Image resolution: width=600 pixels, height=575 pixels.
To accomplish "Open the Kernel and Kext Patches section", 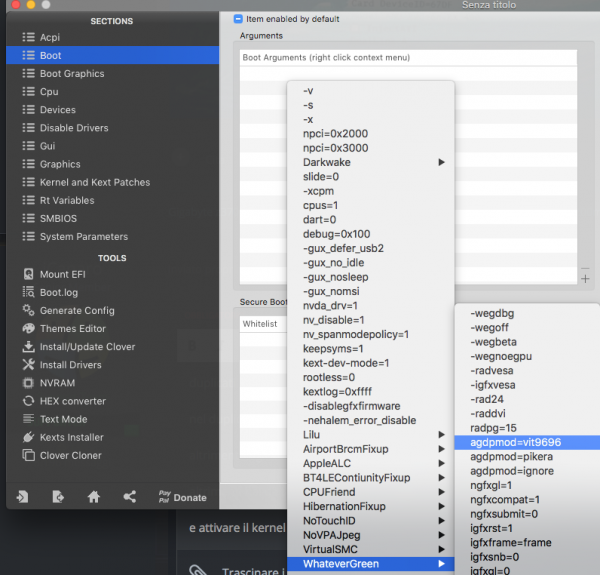I will tap(112, 182).
